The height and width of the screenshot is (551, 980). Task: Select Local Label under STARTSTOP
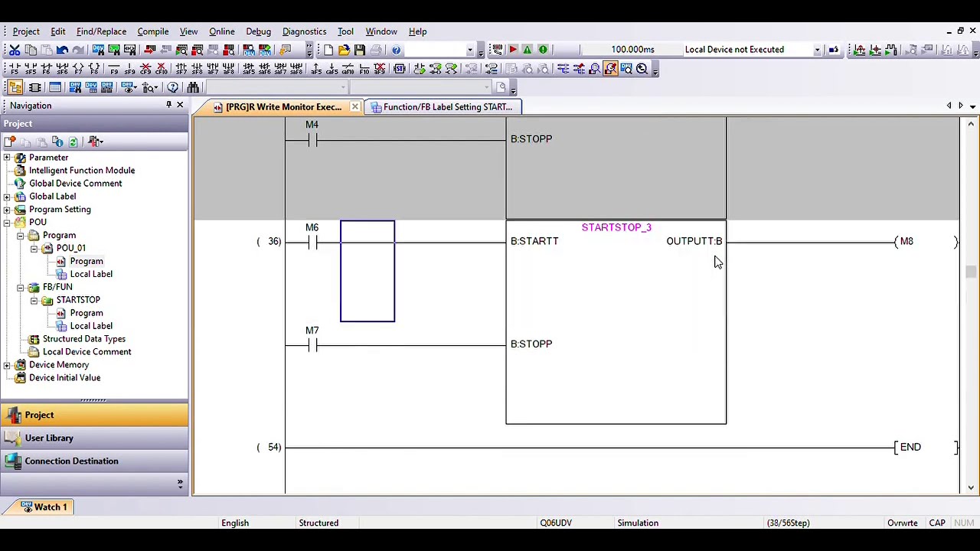tap(91, 326)
